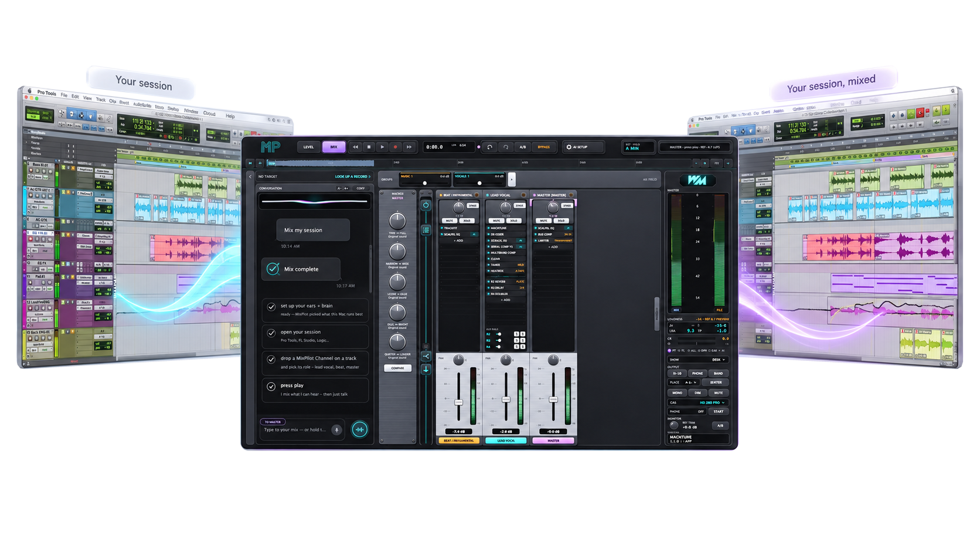The image size is (980, 552).
Task: Click the down-arrow icon on the strip rail
Action: pos(426,370)
